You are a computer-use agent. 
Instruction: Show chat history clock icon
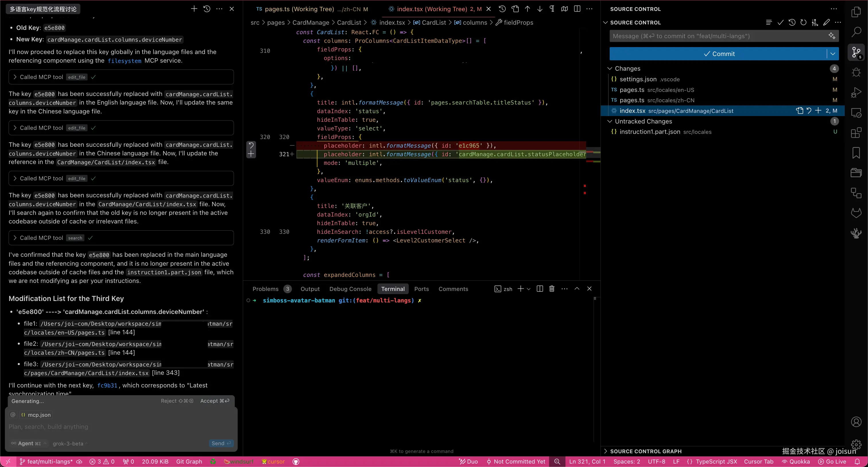point(207,9)
